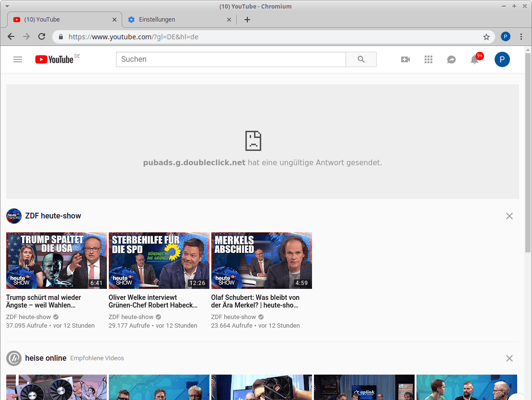The image size is (532, 400).
Task: Open the notifications bell
Action: [x=474, y=60]
